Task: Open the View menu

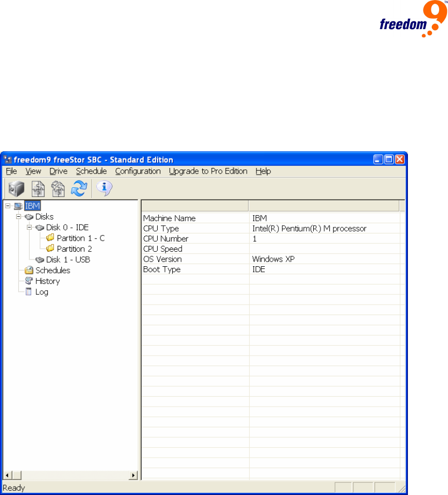Action: (33, 171)
